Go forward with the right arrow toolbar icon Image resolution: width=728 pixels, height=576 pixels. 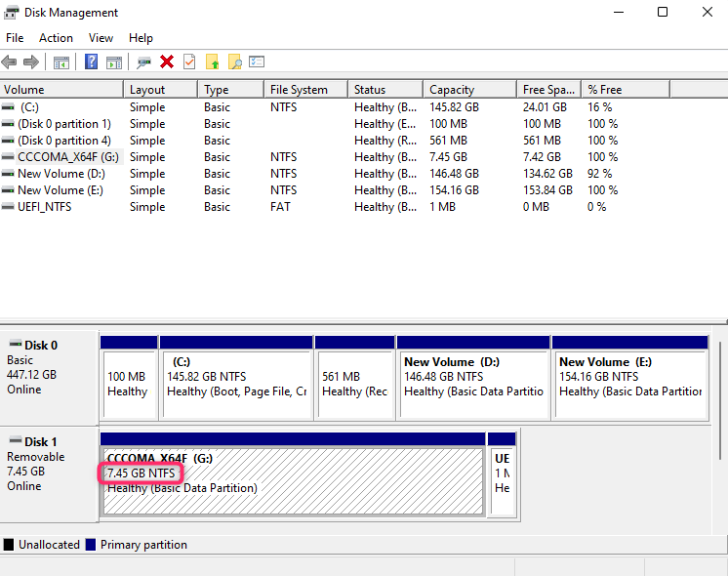(31, 62)
